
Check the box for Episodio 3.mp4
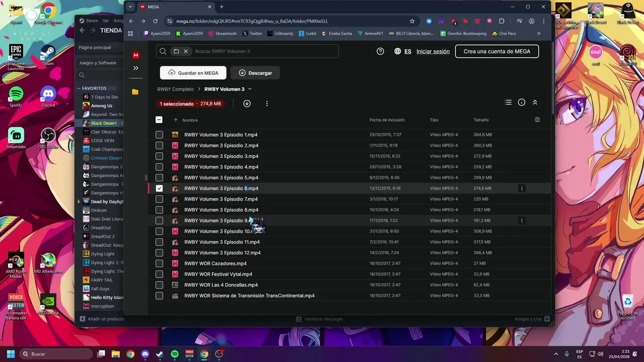159,156
